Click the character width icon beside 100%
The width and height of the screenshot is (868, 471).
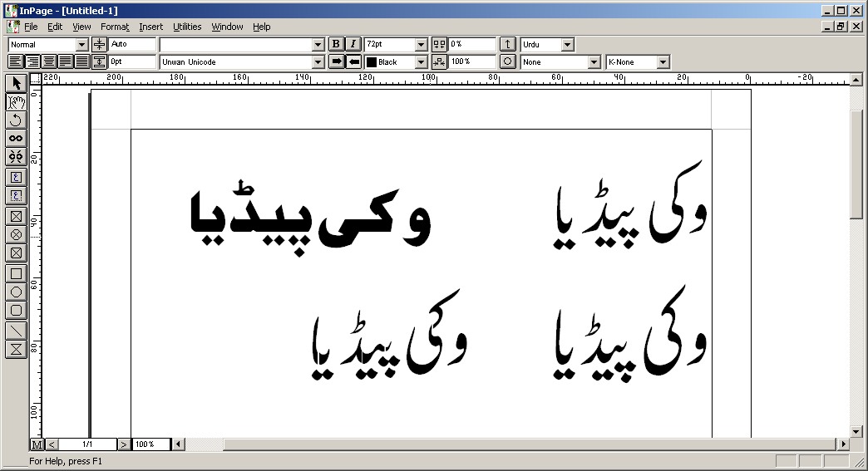click(439, 62)
